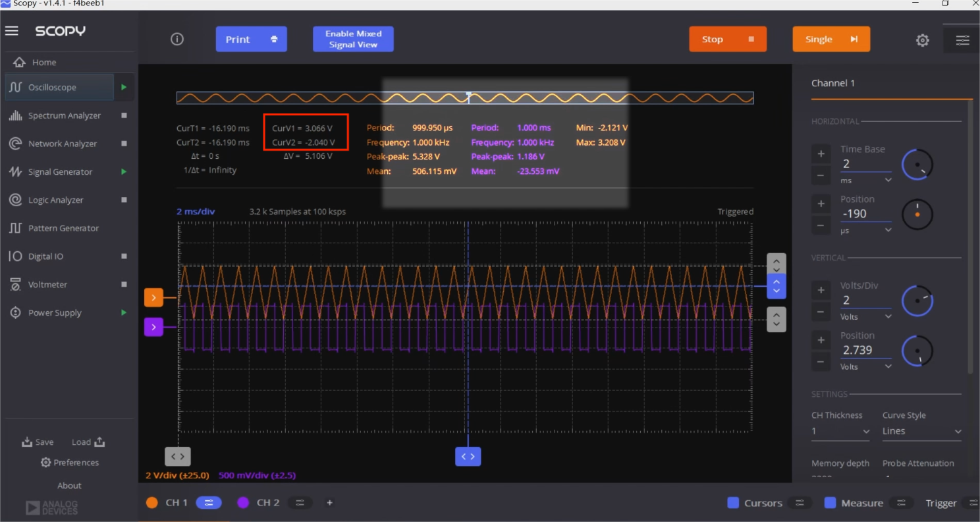980x522 pixels.
Task: Go to Home in sidebar
Action: click(x=44, y=63)
